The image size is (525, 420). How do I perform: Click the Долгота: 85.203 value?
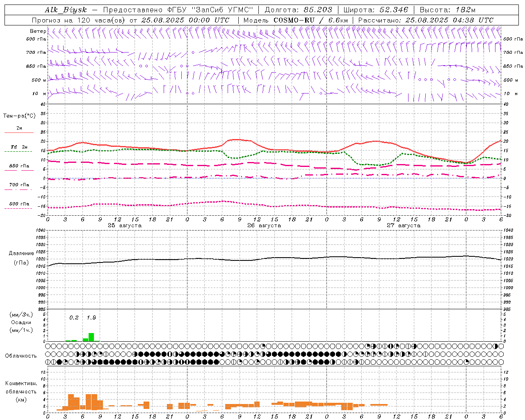point(299,10)
